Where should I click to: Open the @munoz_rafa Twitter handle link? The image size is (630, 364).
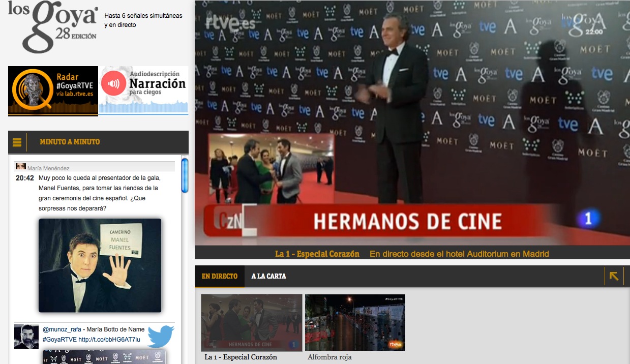pyautogui.click(x=63, y=329)
